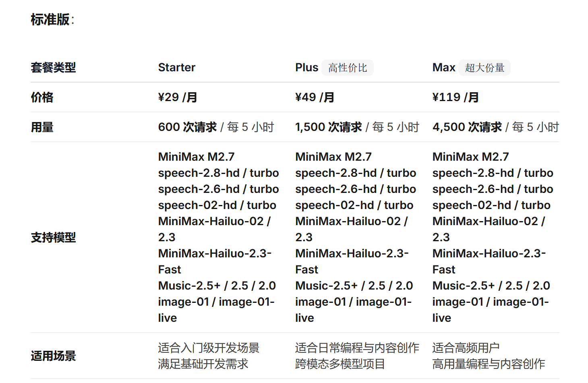Screen dimensions: 588x383
Task: Click the 用量 row label
Action: 42,127
